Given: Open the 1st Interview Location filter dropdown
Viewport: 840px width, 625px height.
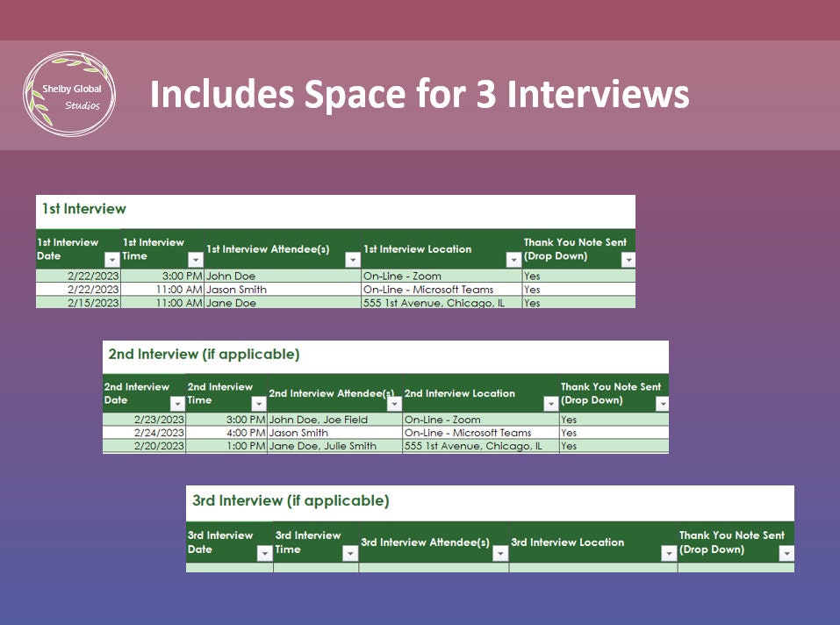Looking at the screenshot, I should point(513,258).
